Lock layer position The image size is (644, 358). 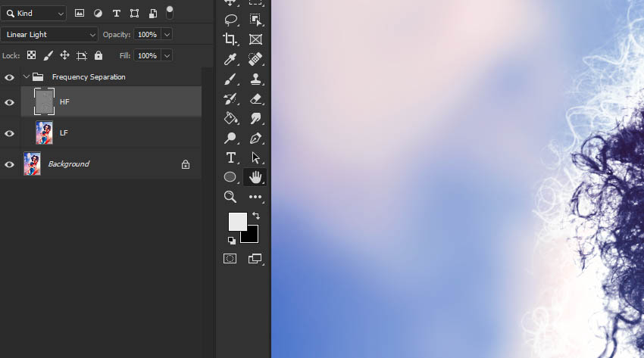click(64, 55)
